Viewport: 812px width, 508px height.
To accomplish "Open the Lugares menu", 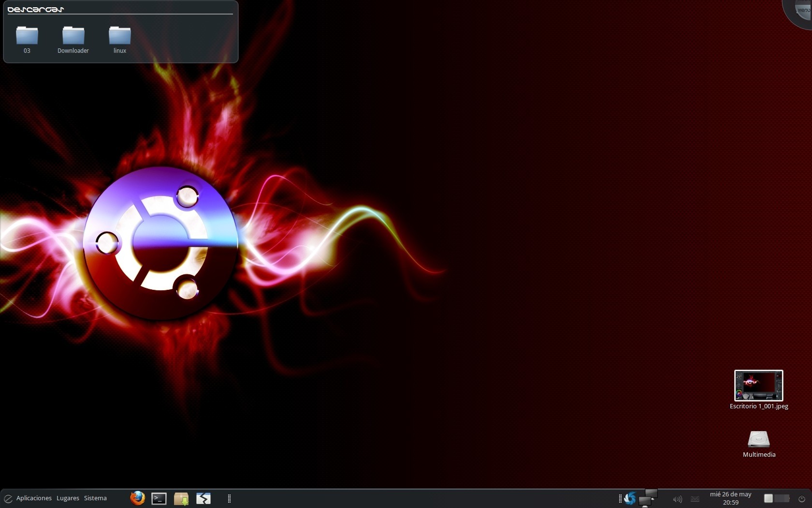I will pos(68,498).
